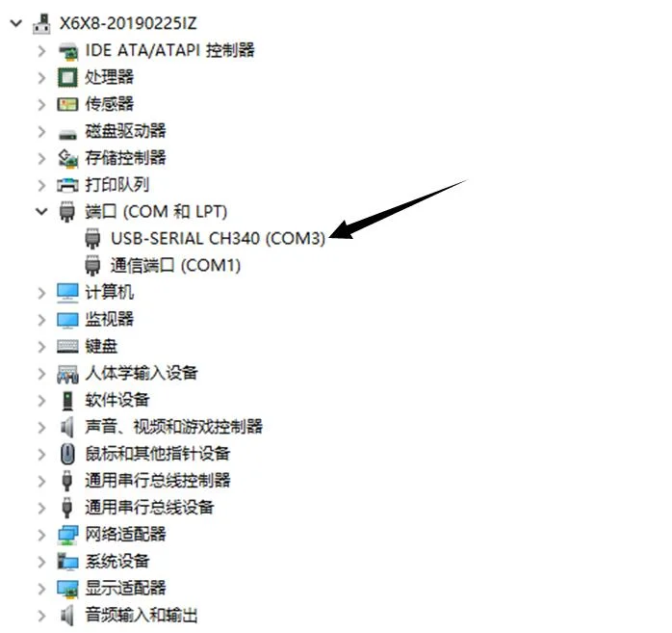Select the 键盘 keyboard icon
672x633 pixels.
coord(67,346)
